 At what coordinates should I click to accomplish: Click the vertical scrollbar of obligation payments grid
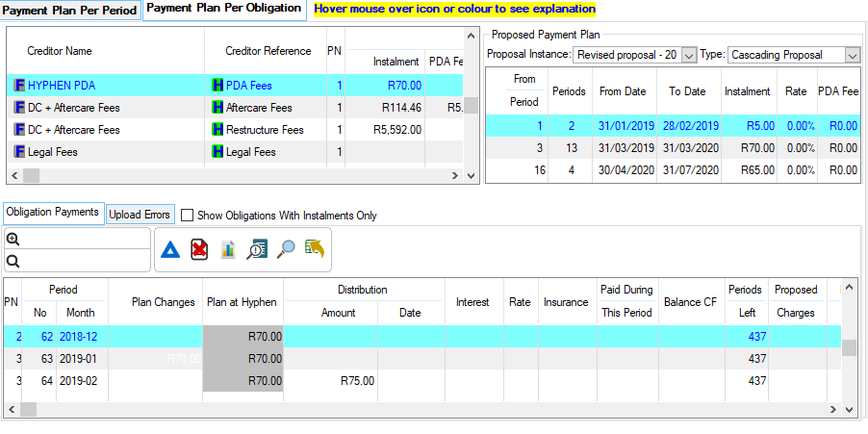[849, 346]
